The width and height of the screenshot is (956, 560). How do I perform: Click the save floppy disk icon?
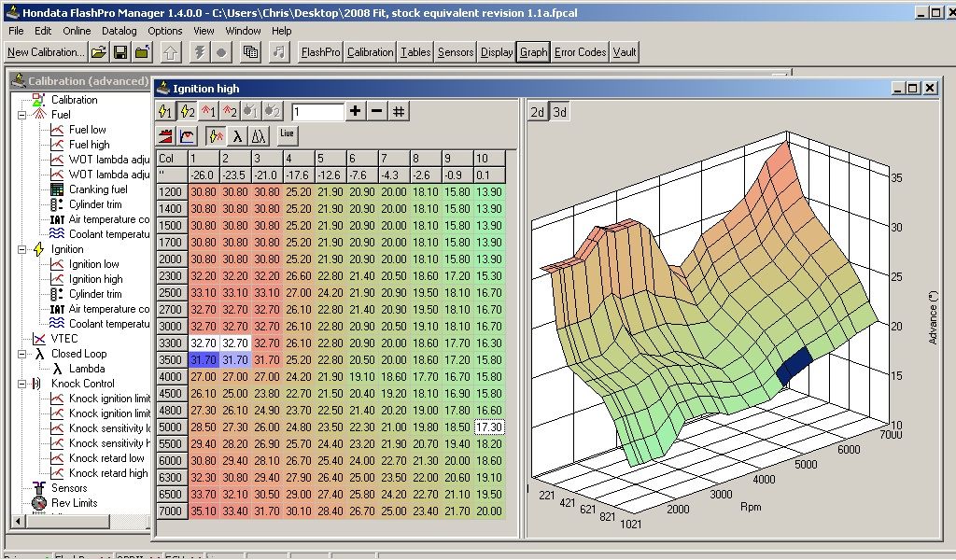pos(120,52)
